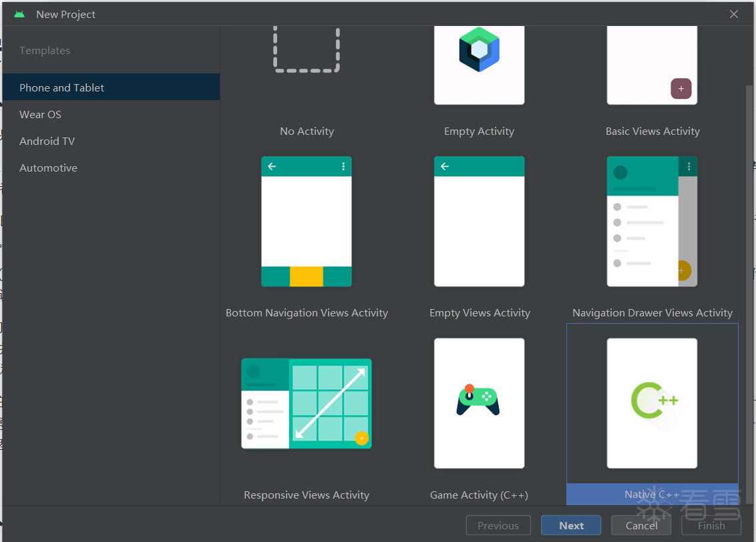Select the Empty Activity Compose template thumbnail

480,65
